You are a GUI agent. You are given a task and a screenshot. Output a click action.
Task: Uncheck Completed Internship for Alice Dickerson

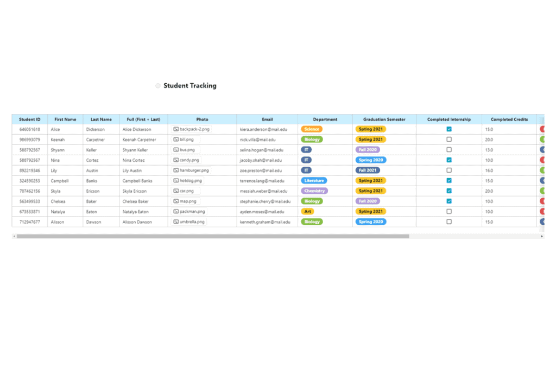449,129
